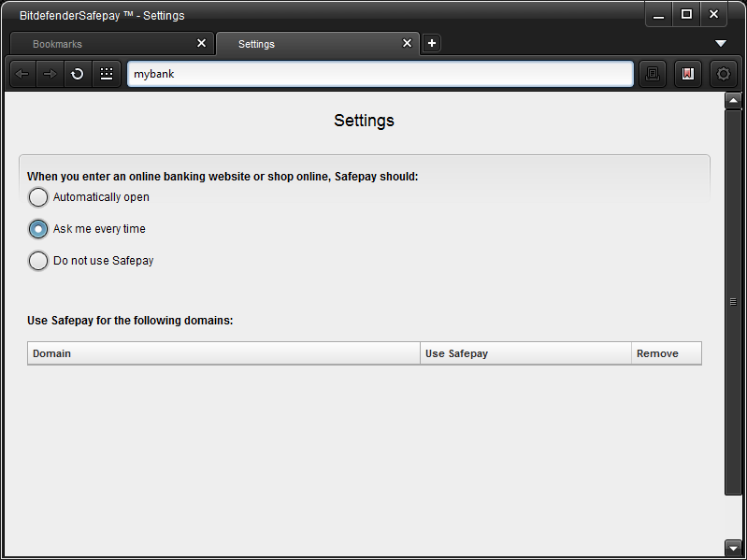This screenshot has height=560, width=747.
Task: Click the Use Safepay column header
Action: click(x=525, y=353)
